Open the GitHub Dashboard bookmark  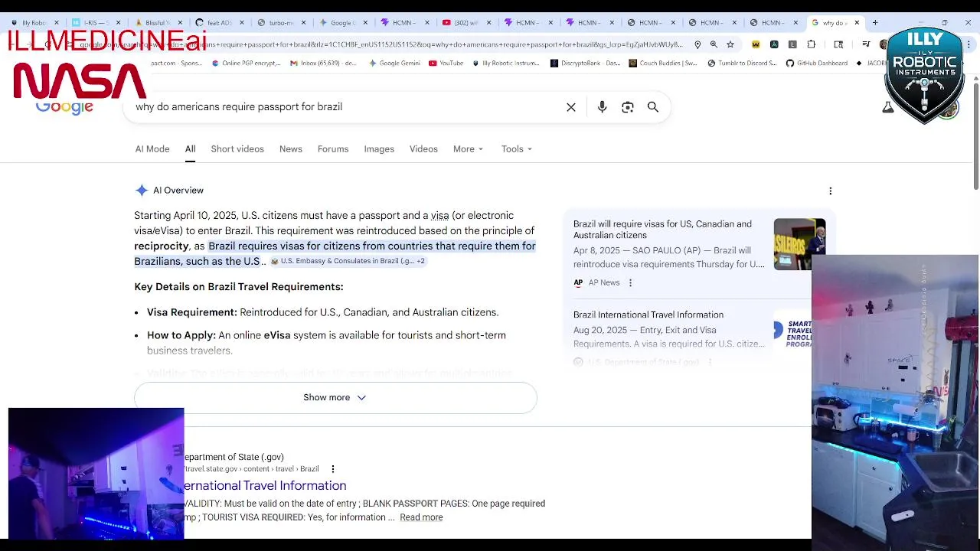tap(817, 64)
